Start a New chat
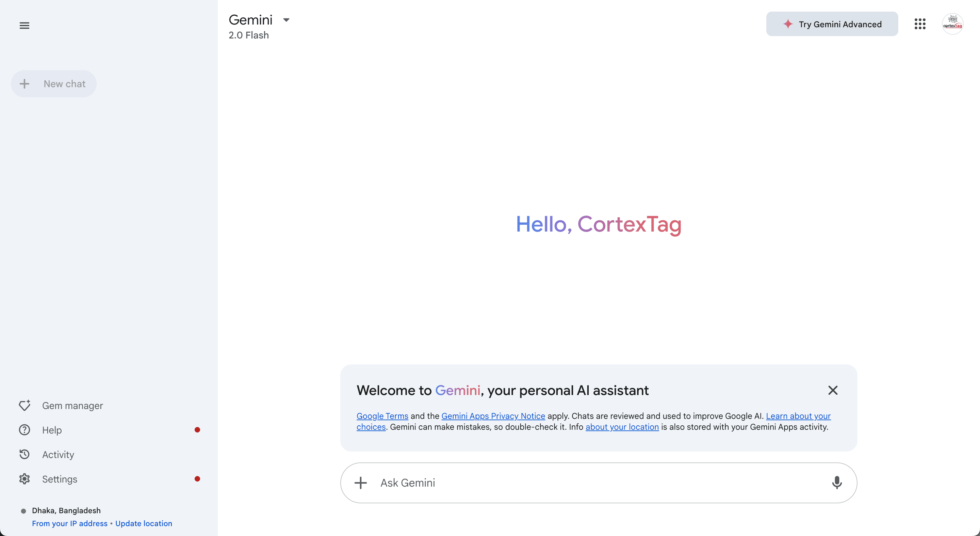Screen dimensions: 980x536 click(54, 84)
